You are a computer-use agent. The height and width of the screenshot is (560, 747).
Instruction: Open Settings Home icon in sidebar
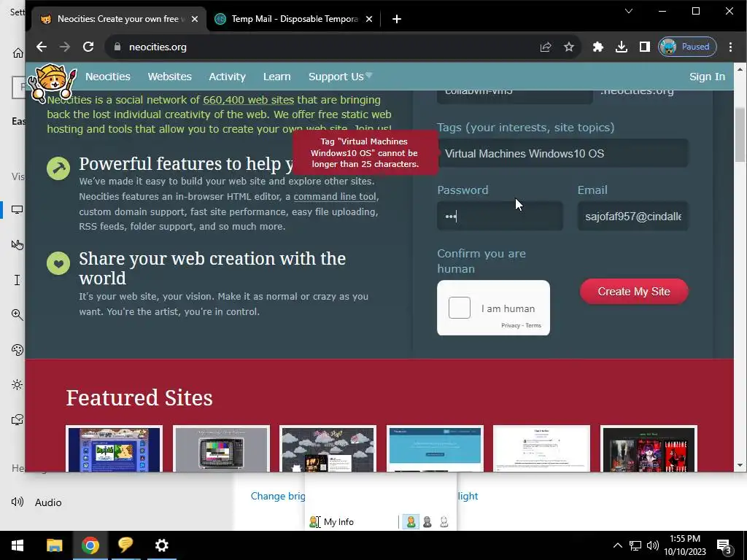point(18,52)
